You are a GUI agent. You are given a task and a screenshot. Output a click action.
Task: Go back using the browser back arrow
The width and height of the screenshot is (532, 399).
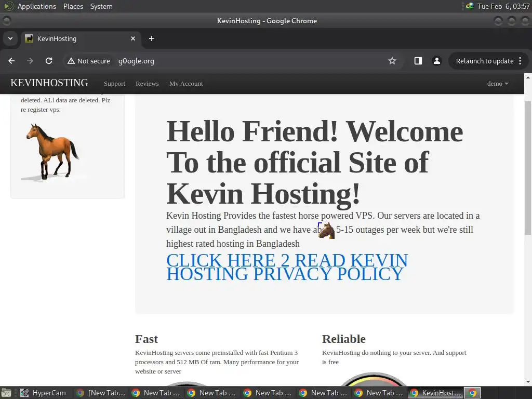pos(11,61)
